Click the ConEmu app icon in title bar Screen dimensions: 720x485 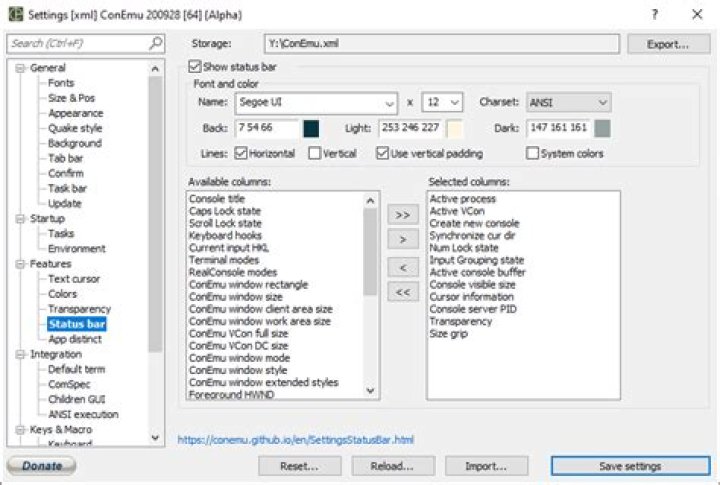(15, 14)
